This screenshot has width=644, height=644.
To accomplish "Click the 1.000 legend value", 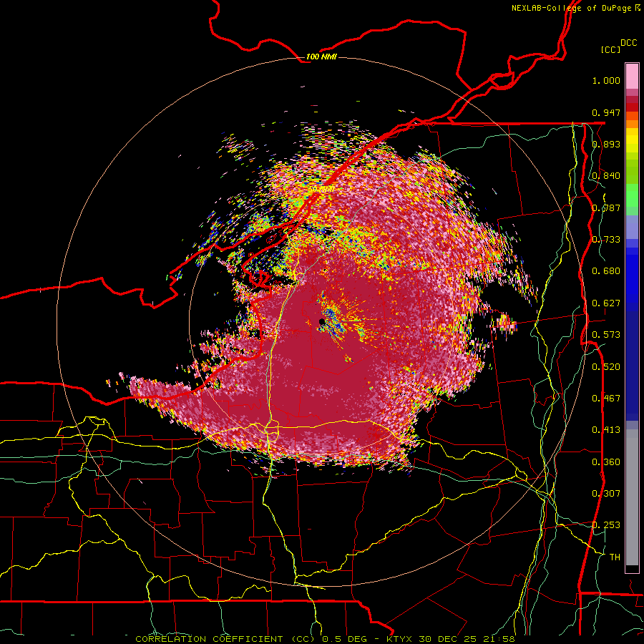I will (x=606, y=80).
